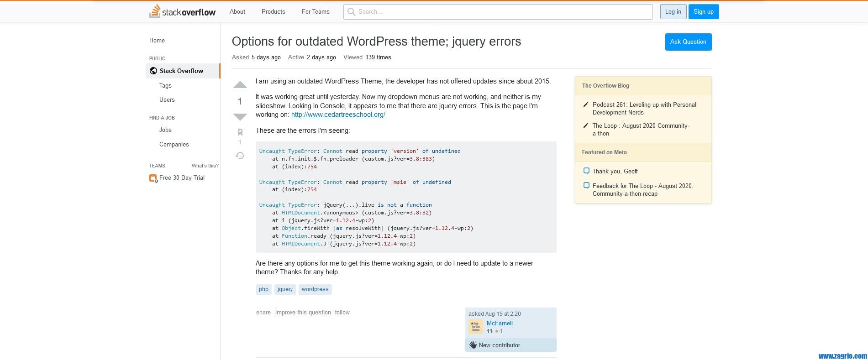The width and height of the screenshot is (868, 360).
Task: Click the code line mentioning 'msie'
Action: point(355,182)
